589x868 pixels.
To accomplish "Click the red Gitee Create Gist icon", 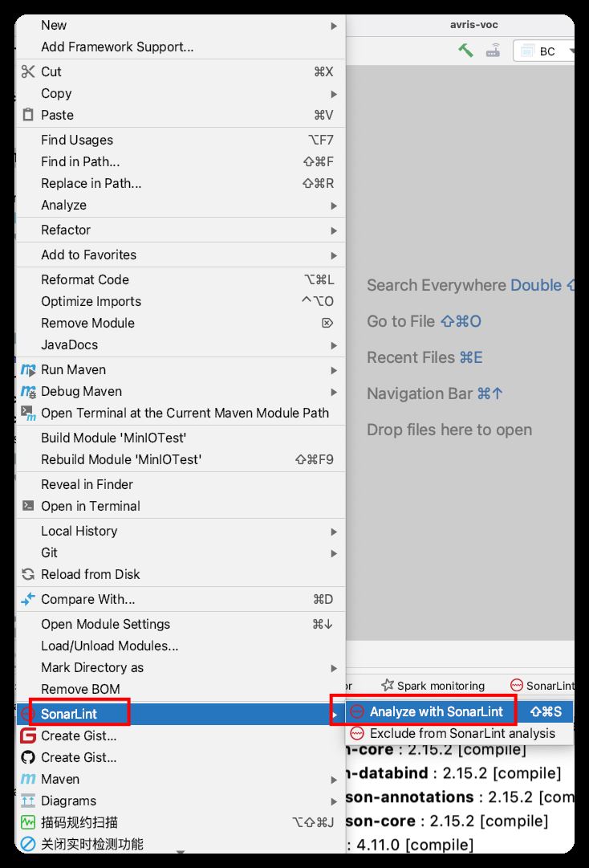I will (29, 736).
